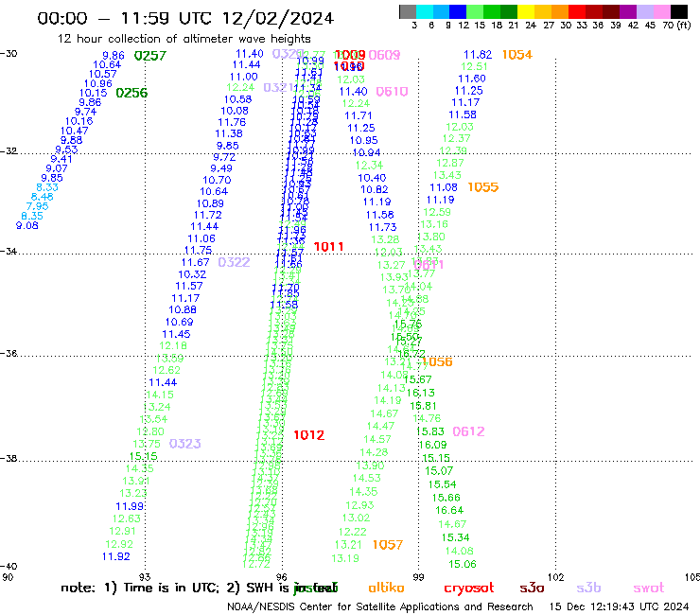Select the wave height value 11.62
This screenshot has height=615, width=700.
[x=478, y=55]
